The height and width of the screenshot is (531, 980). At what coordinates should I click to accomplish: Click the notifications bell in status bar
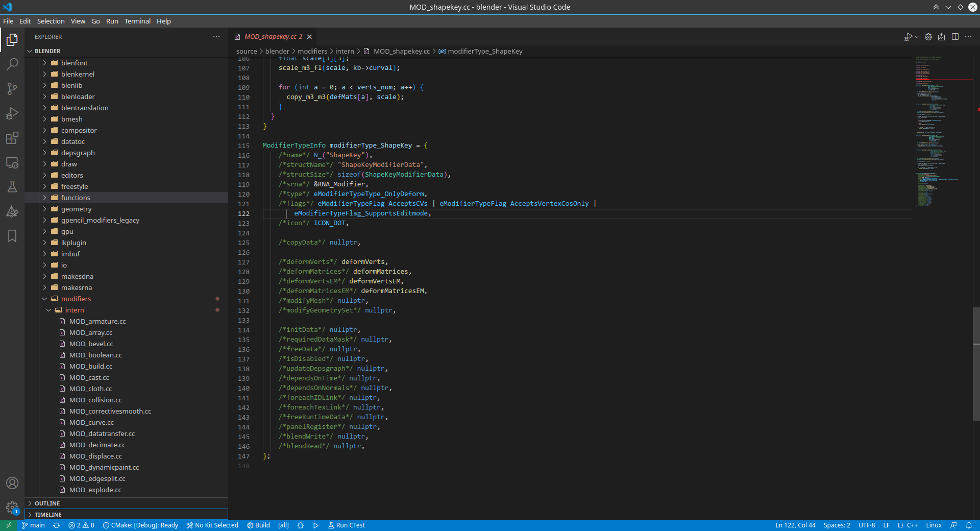[969, 525]
